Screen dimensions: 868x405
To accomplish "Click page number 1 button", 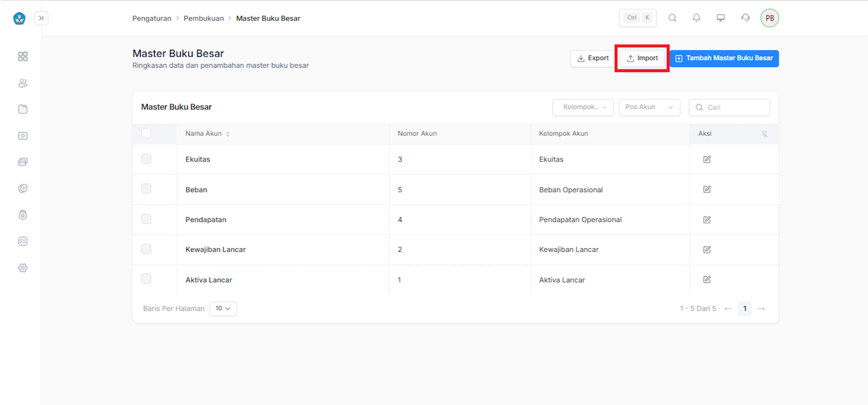I will point(745,309).
